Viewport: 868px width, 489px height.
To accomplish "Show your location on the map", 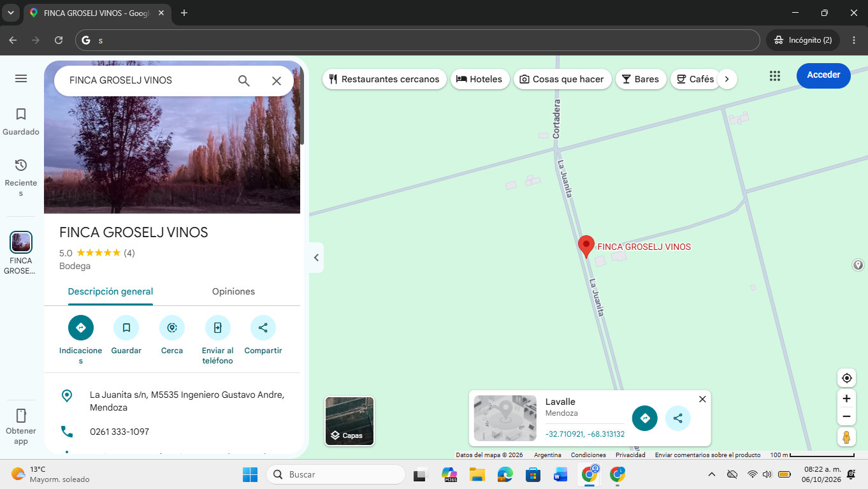I will (x=846, y=378).
